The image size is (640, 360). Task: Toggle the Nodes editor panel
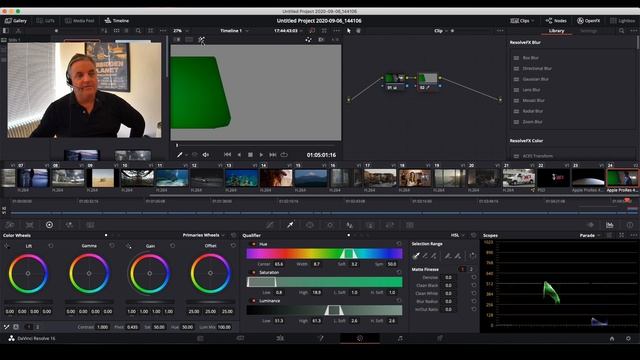pyautogui.click(x=556, y=21)
